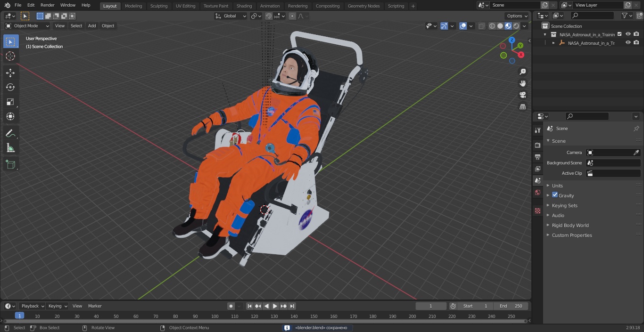
Task: Select the Measure tool
Action: coord(10,148)
